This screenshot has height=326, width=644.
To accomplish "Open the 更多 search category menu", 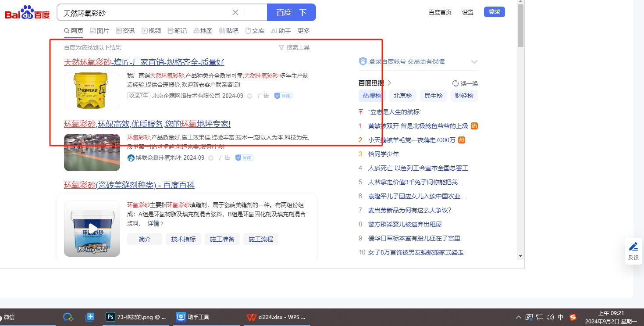I will [x=304, y=31].
